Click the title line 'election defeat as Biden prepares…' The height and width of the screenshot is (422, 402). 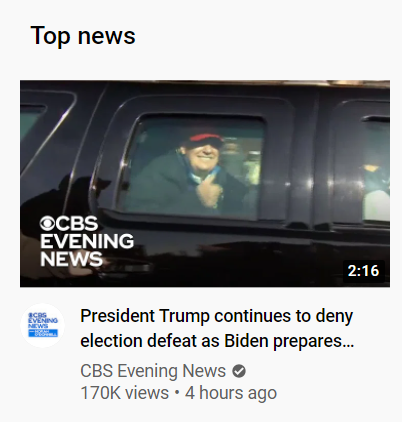[217, 341]
